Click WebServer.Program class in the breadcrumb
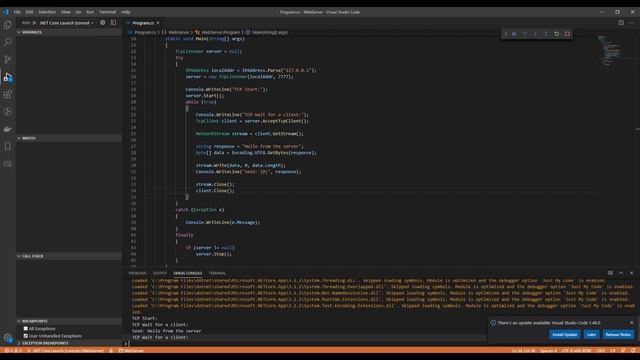The image size is (640, 360). click(x=220, y=32)
